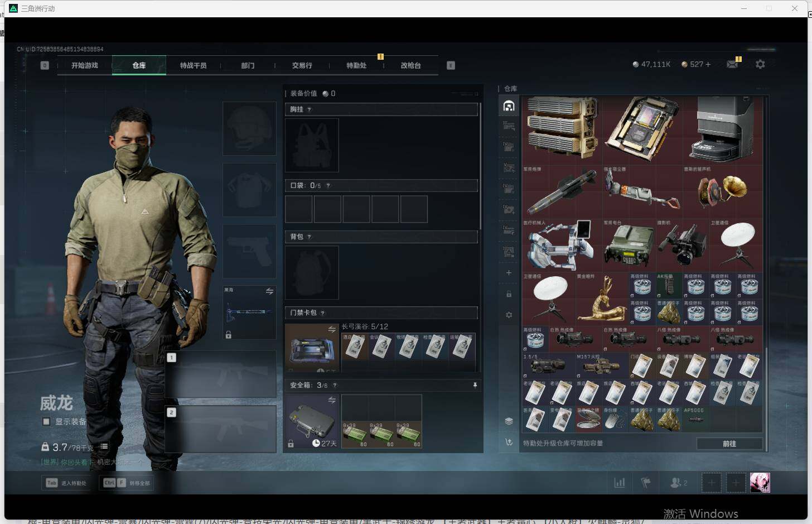The height and width of the screenshot is (524, 812).
Task: Open game settings gear at top right
Action: (x=760, y=65)
